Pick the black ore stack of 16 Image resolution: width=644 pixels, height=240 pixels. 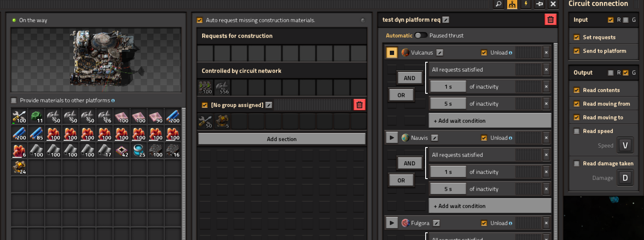[x=173, y=150]
